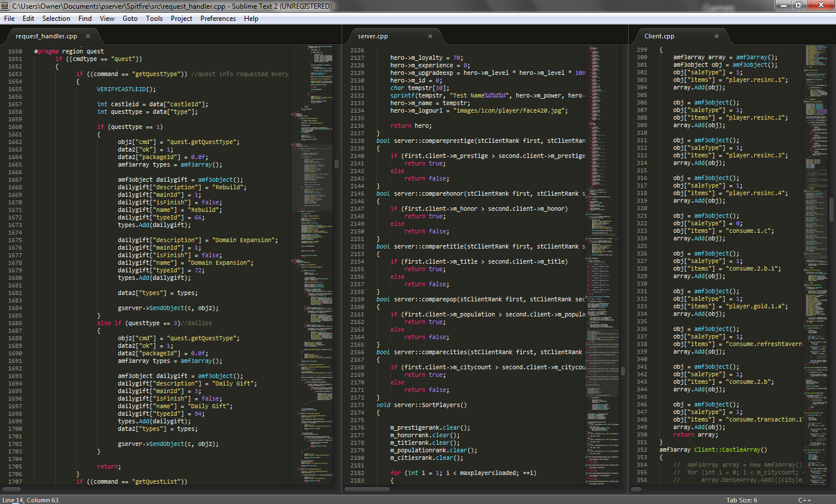
Task: Click the 'else if (questtype == 3)//dailies' line
Action: (x=154, y=323)
